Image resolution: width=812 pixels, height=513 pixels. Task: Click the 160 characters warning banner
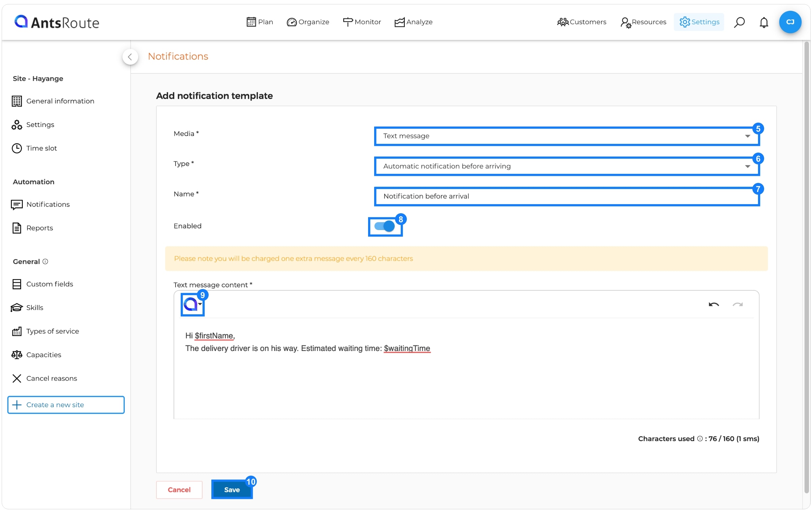click(466, 259)
